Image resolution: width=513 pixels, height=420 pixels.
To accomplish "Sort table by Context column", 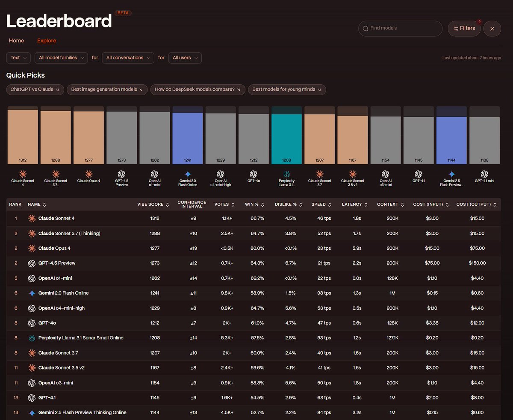I will click(x=390, y=204).
